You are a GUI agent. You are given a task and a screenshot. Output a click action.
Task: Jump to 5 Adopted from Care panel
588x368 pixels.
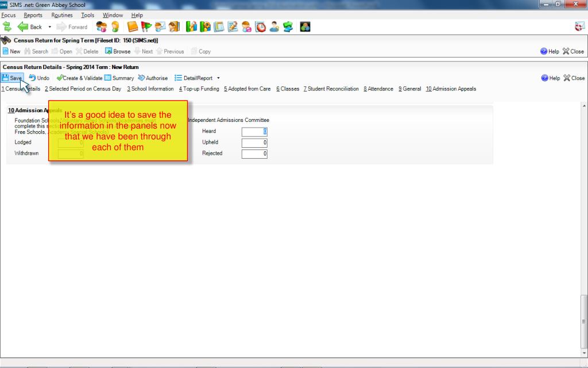click(247, 89)
